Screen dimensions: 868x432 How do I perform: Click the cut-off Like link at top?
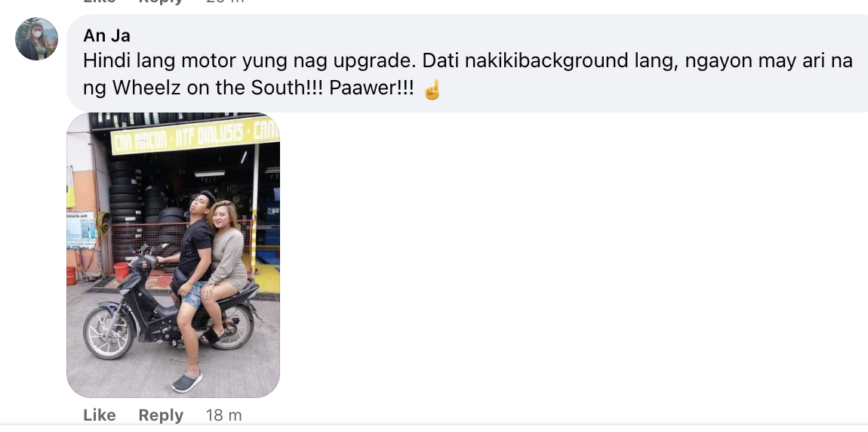(99, 2)
